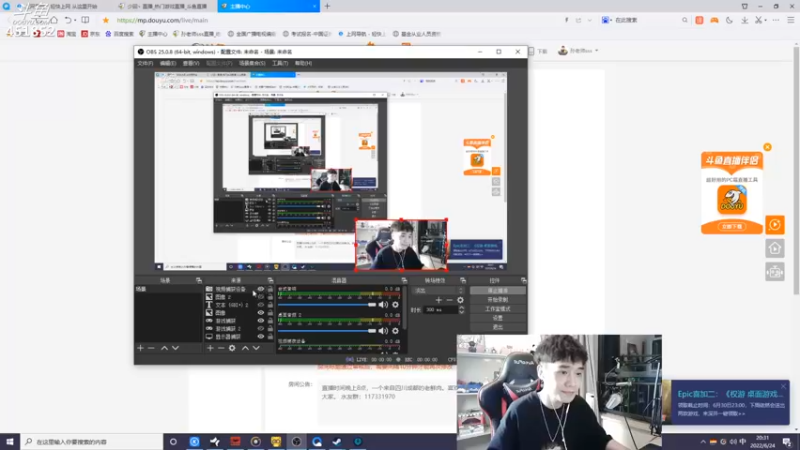Open the Windows Start menu
This screenshot has width=800, height=450.
click(x=10, y=442)
